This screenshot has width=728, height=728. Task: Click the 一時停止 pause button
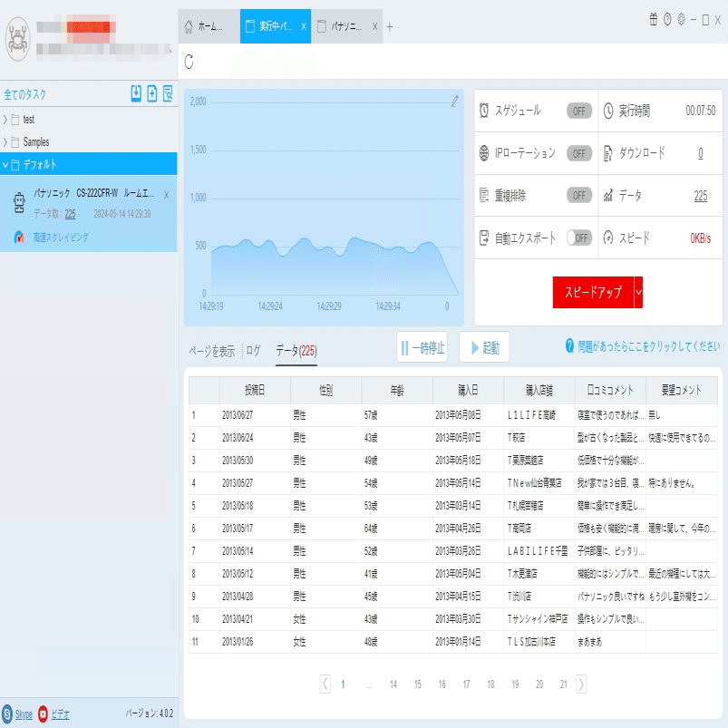422,347
